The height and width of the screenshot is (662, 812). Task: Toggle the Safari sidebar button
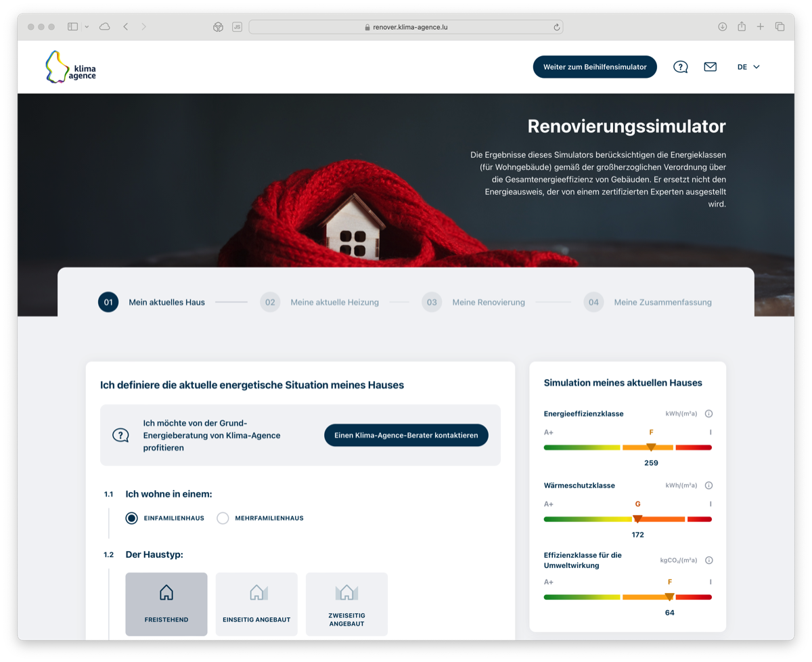72,27
